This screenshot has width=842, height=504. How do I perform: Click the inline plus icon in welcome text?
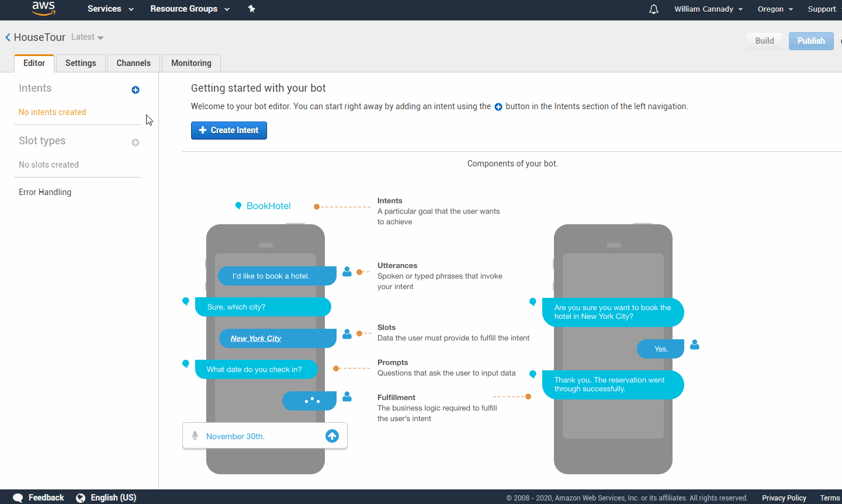pyautogui.click(x=498, y=107)
